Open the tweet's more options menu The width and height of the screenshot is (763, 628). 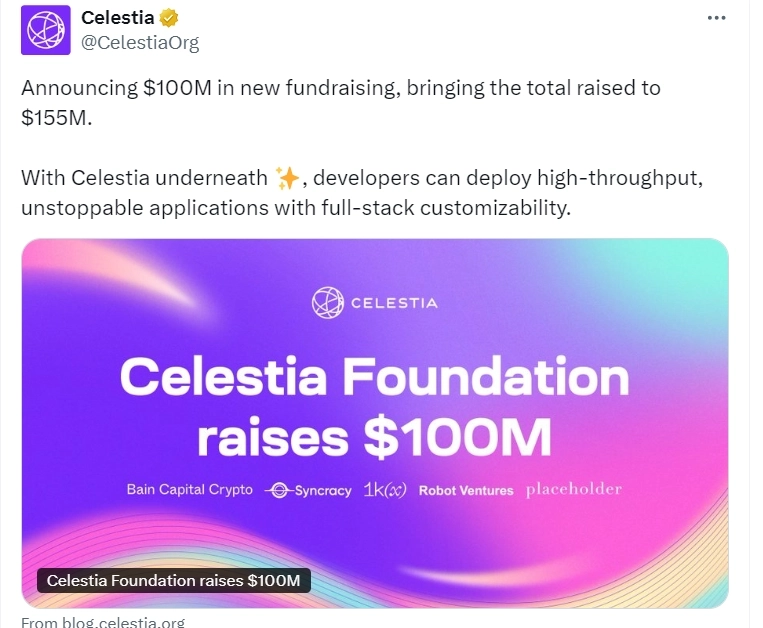pyautogui.click(x=716, y=18)
